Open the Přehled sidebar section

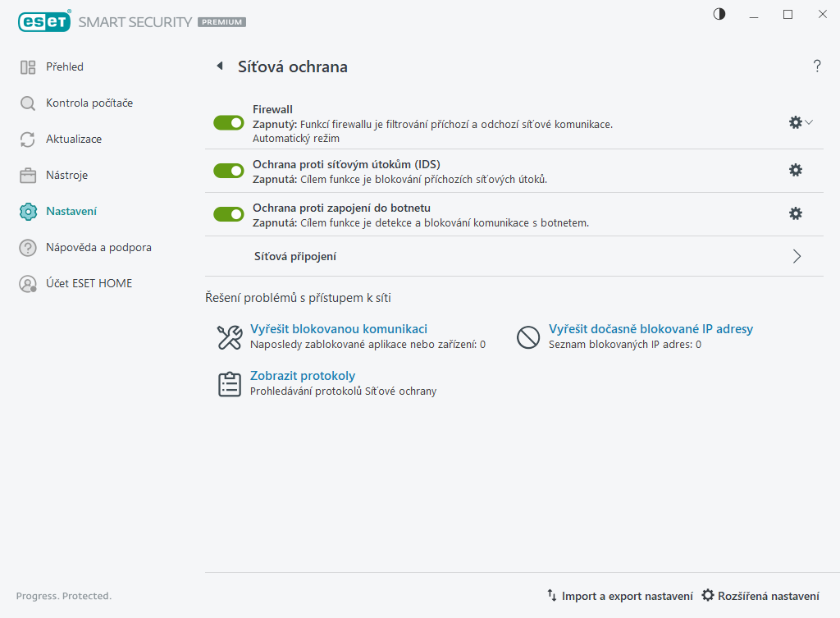pos(64,66)
